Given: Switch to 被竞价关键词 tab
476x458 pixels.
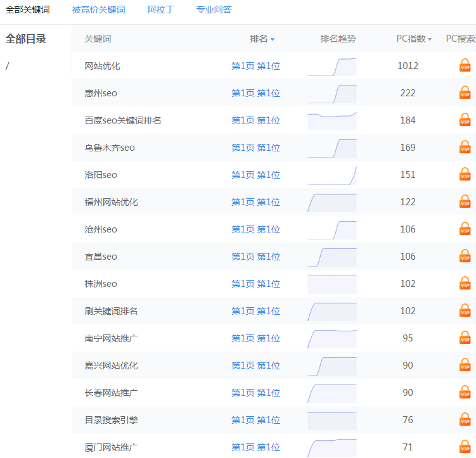Looking at the screenshot, I should pos(98,10).
